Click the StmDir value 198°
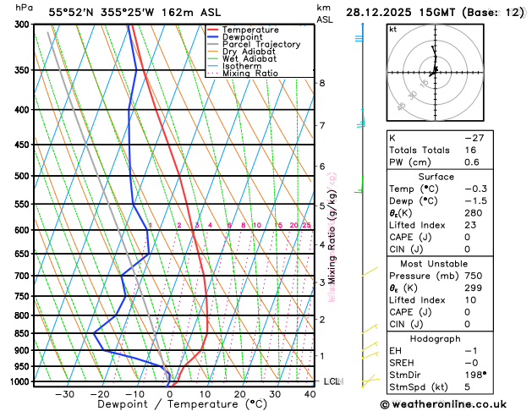Screen dimensions: 532x411 tap(475, 375)
